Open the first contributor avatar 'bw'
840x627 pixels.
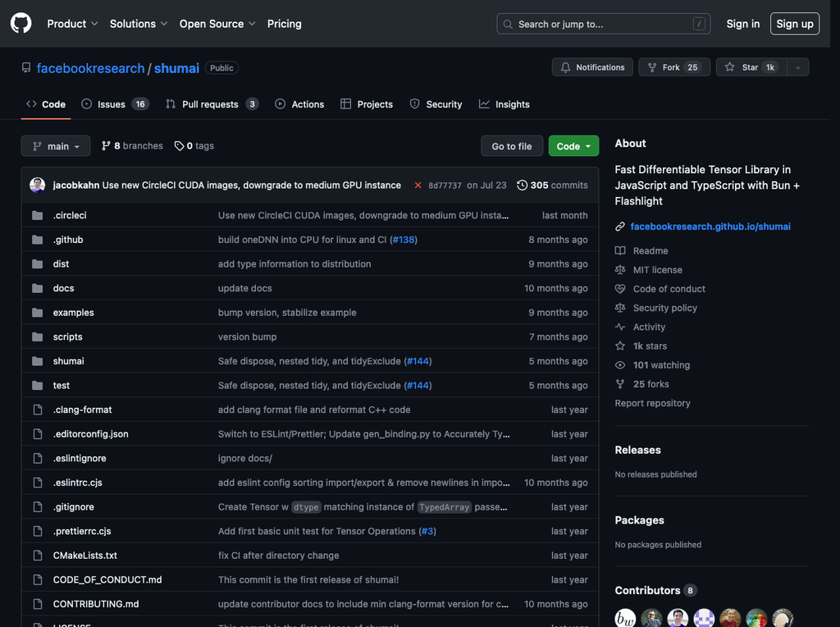coord(625,618)
